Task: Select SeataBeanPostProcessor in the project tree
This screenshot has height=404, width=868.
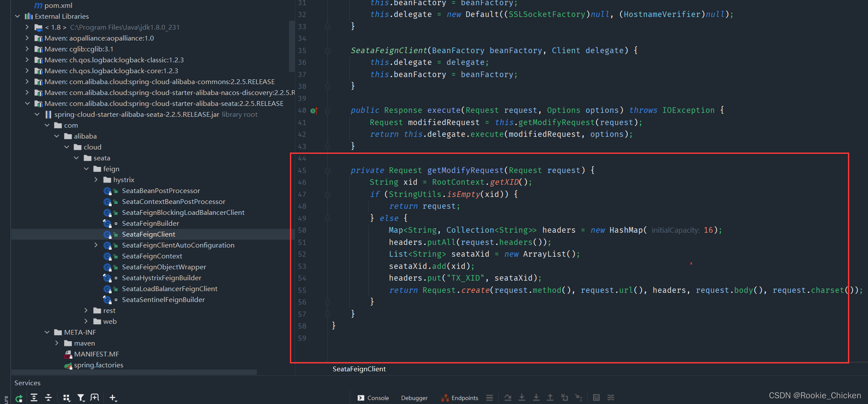Action: pos(161,191)
